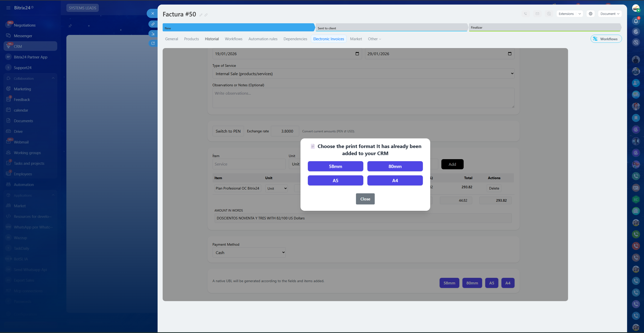Open the Other tab dropdown

[374, 39]
